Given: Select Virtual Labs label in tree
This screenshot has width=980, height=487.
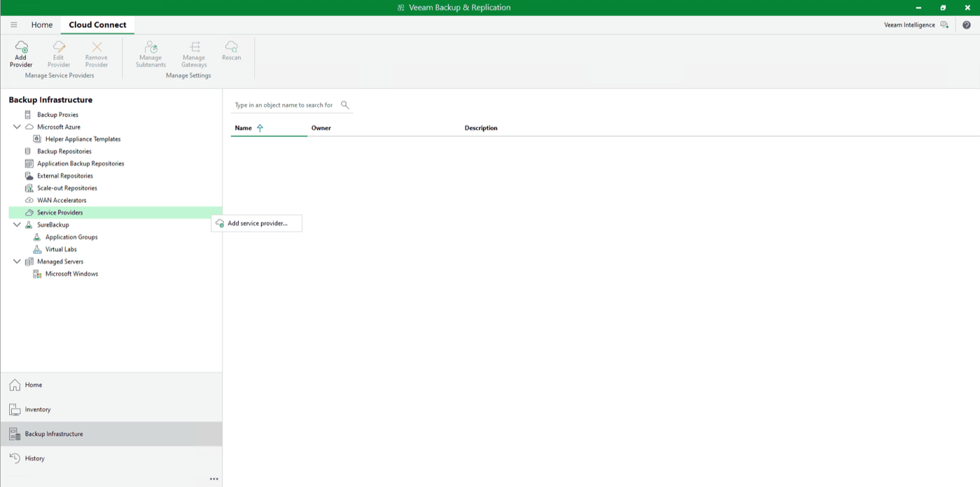Looking at the screenshot, I should 61,249.
